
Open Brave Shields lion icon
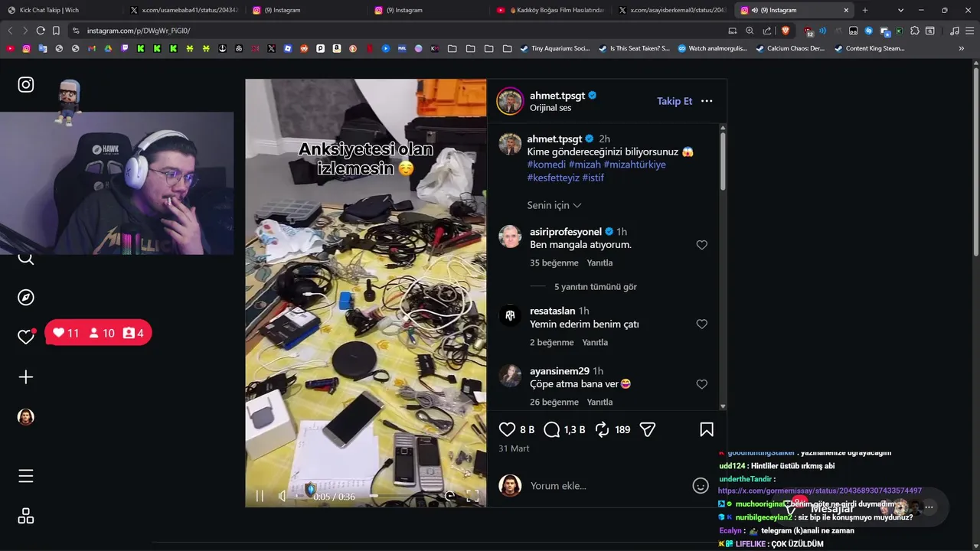tap(786, 31)
